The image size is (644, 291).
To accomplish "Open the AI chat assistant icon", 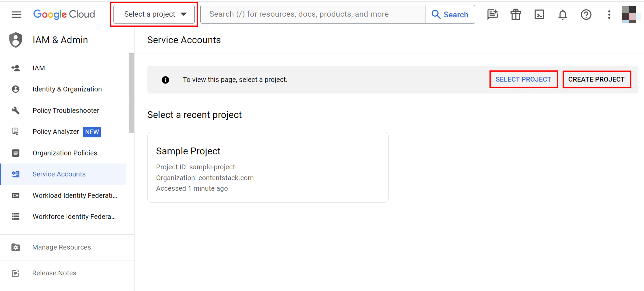I will (x=493, y=14).
